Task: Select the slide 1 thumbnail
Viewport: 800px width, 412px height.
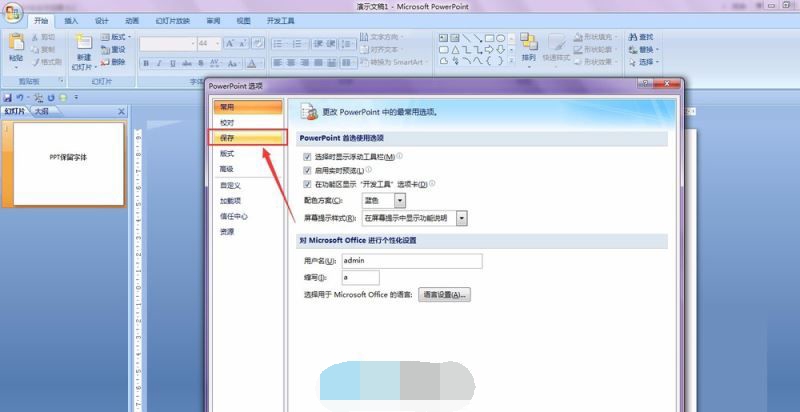Action: coord(69,157)
